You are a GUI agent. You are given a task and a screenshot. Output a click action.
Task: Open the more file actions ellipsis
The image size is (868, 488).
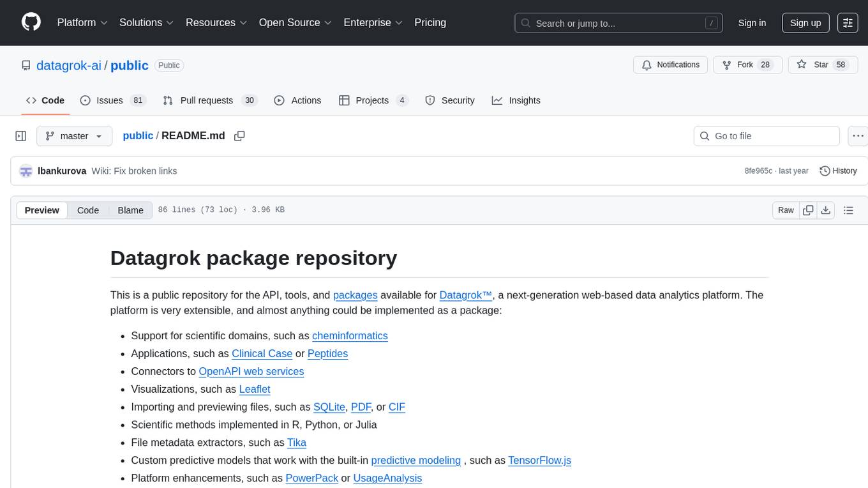coord(858,136)
